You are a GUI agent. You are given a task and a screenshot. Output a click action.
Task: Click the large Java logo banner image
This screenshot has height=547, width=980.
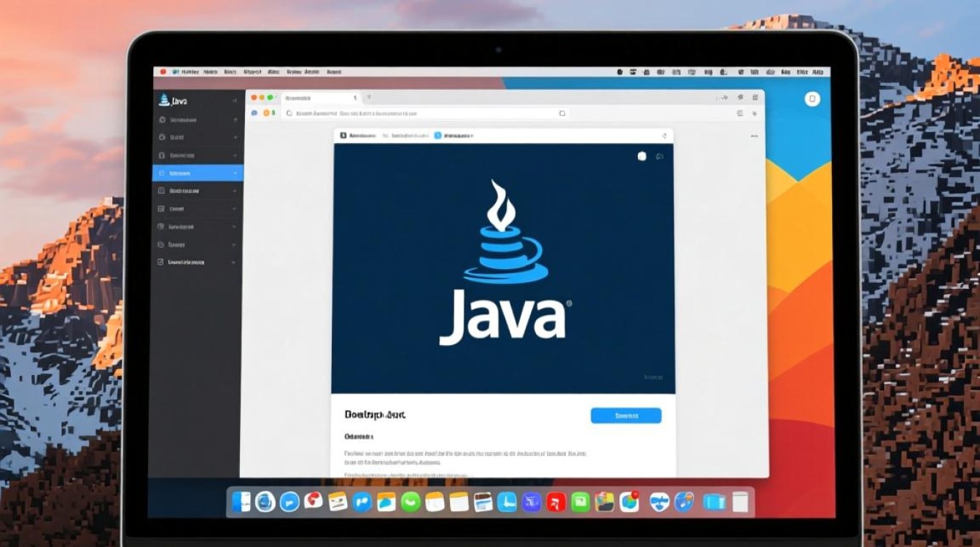(503, 268)
